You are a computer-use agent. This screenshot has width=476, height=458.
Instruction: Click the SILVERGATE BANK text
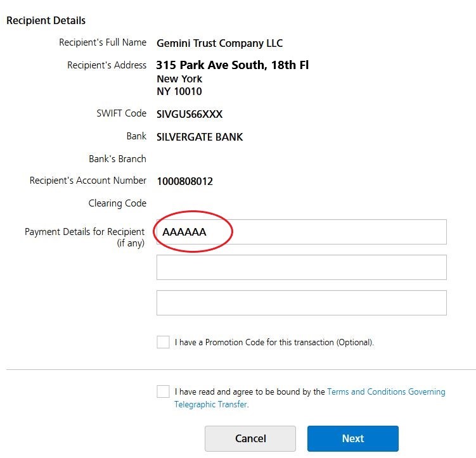pyautogui.click(x=200, y=137)
